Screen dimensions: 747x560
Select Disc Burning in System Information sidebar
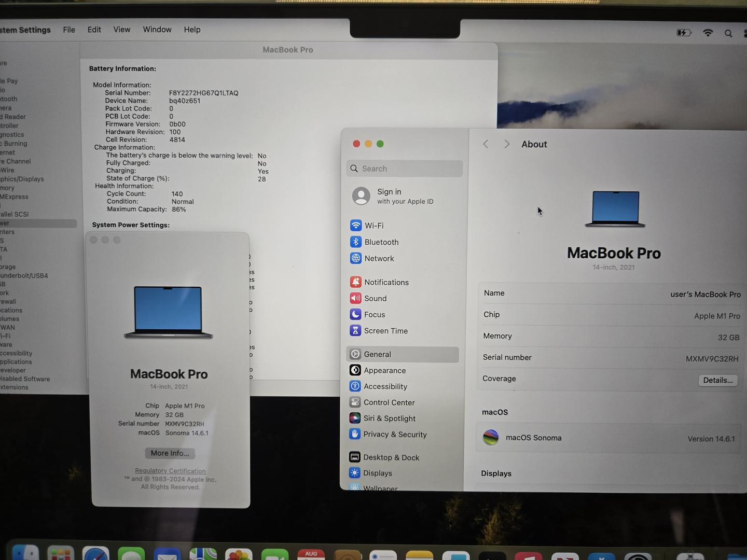click(13, 144)
